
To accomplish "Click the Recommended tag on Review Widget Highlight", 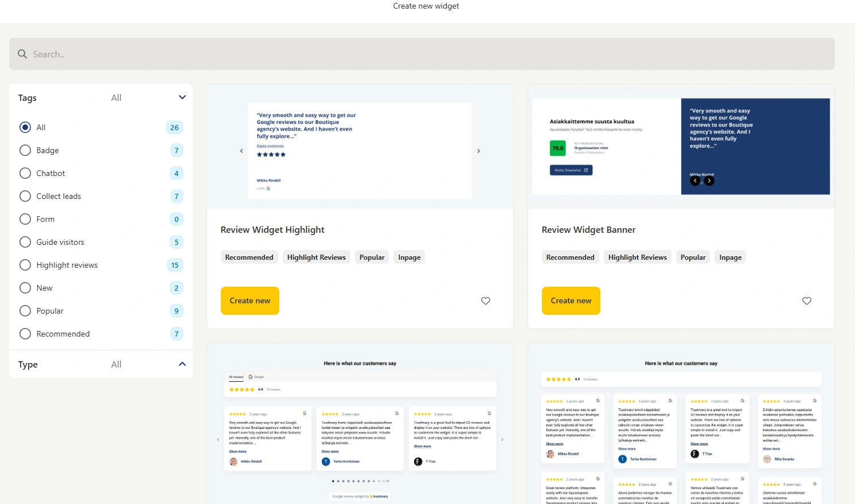I will click(x=249, y=257).
